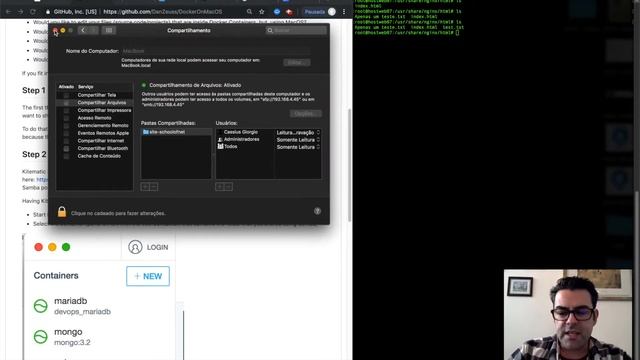Toggle Compartilhar Tela checkbox
The height and width of the screenshot is (360, 640).
click(x=66, y=95)
